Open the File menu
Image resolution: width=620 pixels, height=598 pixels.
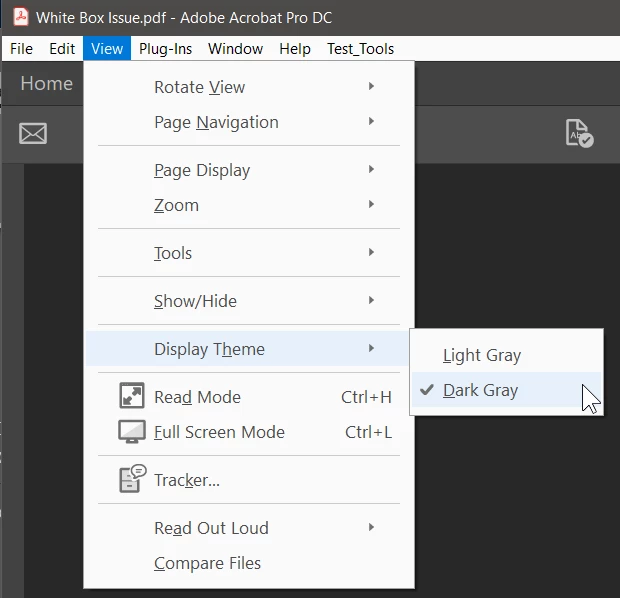coord(21,49)
